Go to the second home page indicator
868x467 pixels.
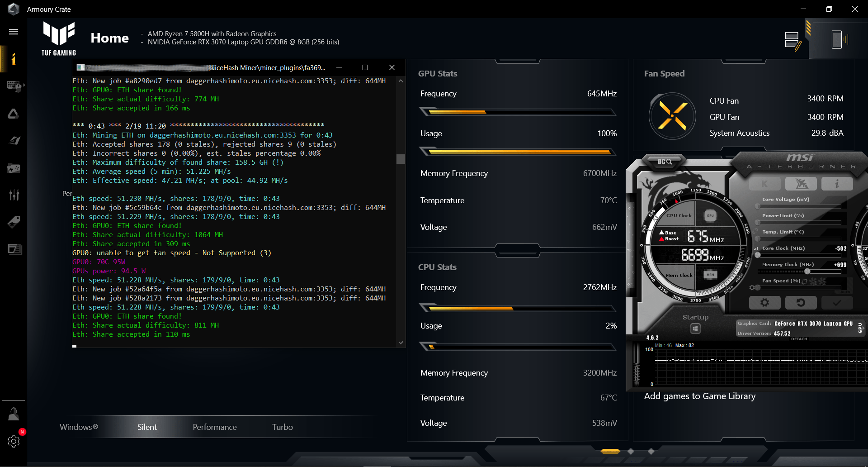coord(631,451)
